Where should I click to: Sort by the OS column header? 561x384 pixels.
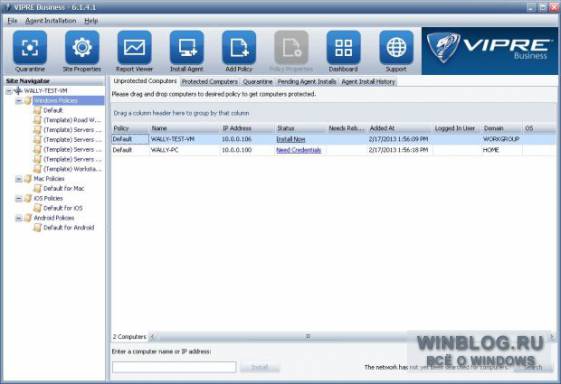540,128
